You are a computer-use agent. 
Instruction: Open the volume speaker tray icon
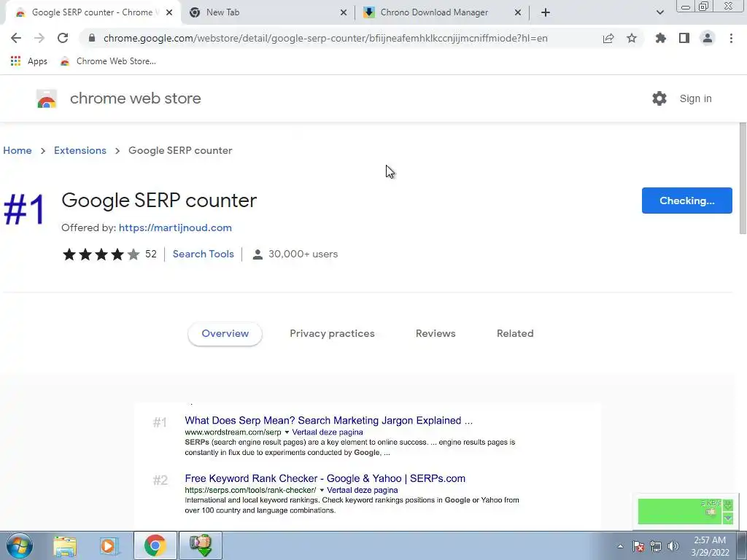[673, 546]
